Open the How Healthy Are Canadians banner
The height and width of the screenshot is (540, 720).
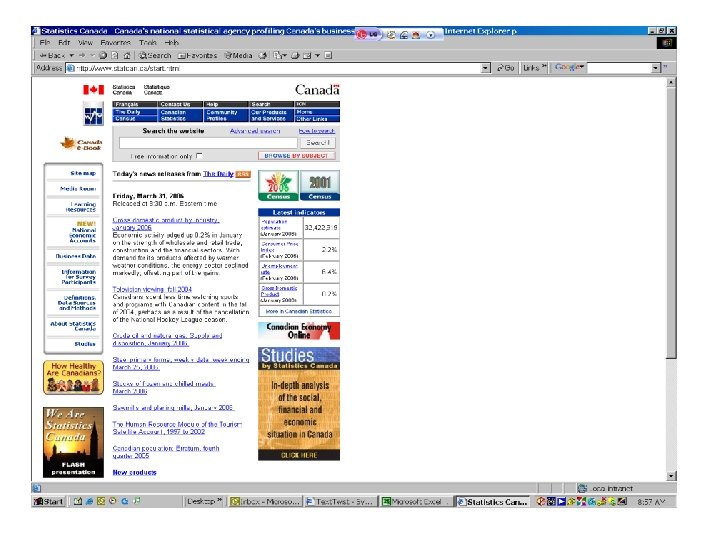pyautogui.click(x=73, y=377)
